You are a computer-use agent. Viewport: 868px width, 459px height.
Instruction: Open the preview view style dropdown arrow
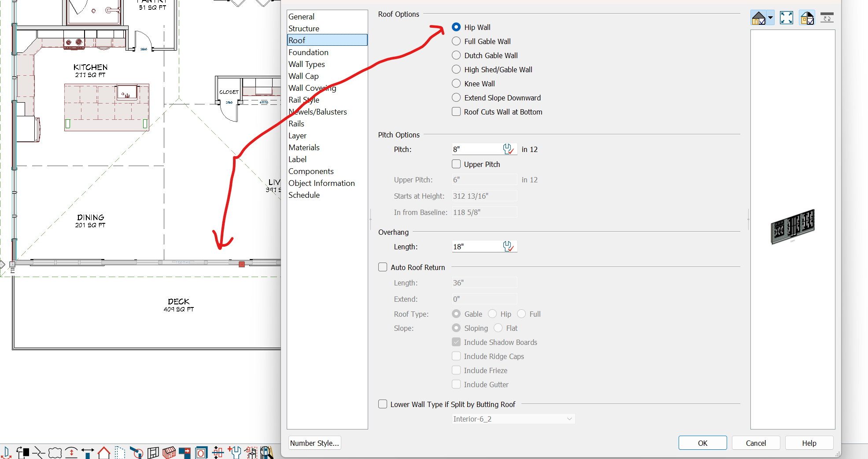tap(770, 18)
